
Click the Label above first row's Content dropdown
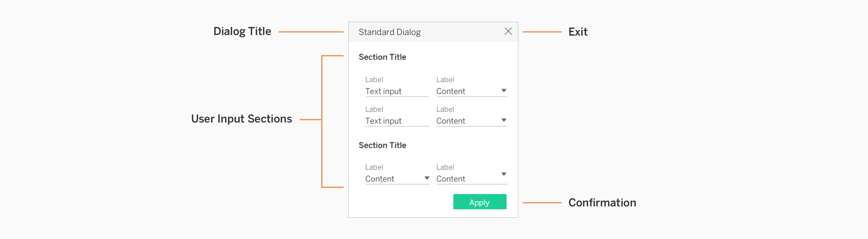pyautogui.click(x=445, y=80)
